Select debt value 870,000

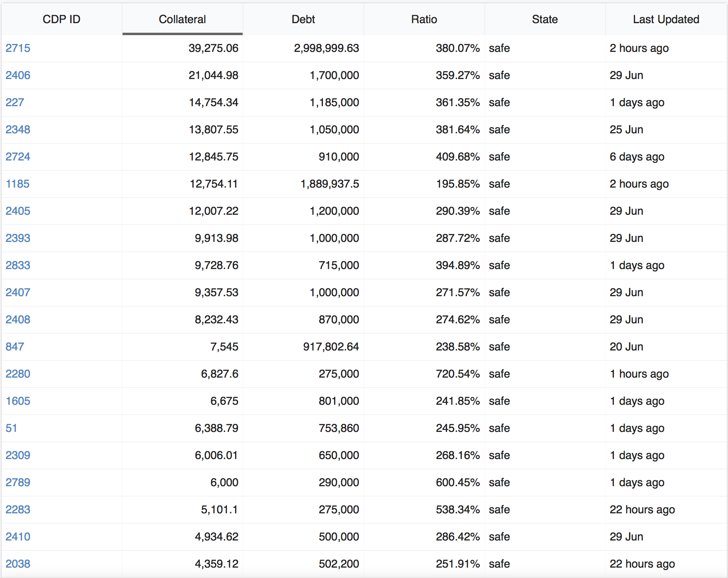(339, 319)
